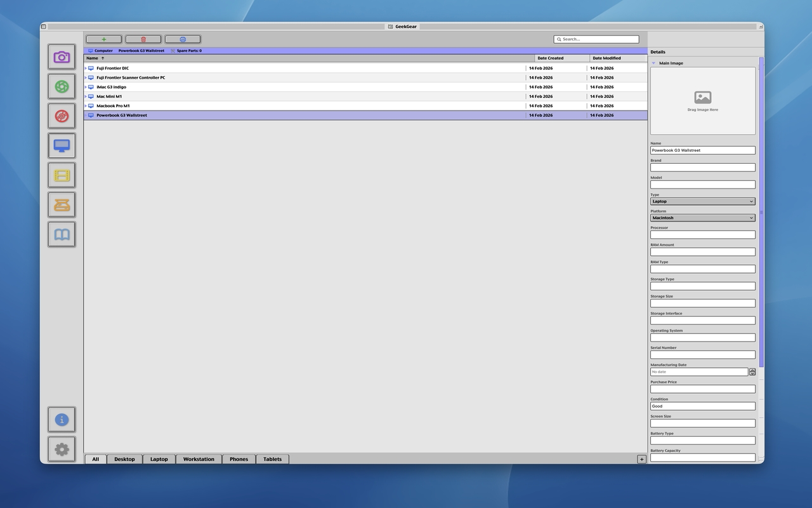Image resolution: width=812 pixels, height=508 pixels.
Task: Open the Lenses aperture category icon
Action: 62,86
